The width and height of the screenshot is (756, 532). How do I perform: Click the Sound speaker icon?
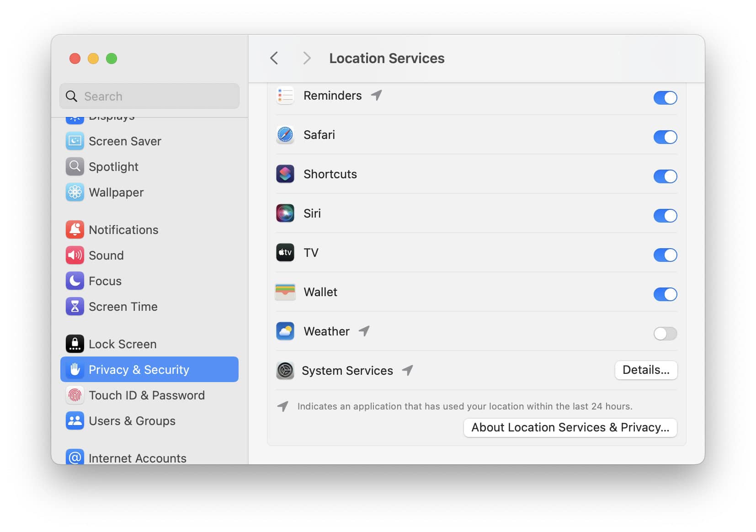click(75, 255)
